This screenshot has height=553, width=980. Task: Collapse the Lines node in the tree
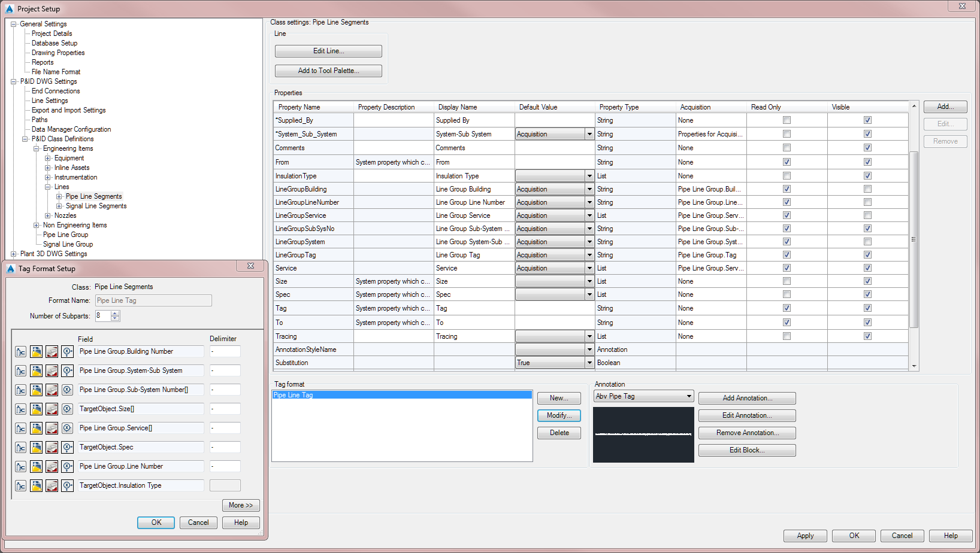47,186
